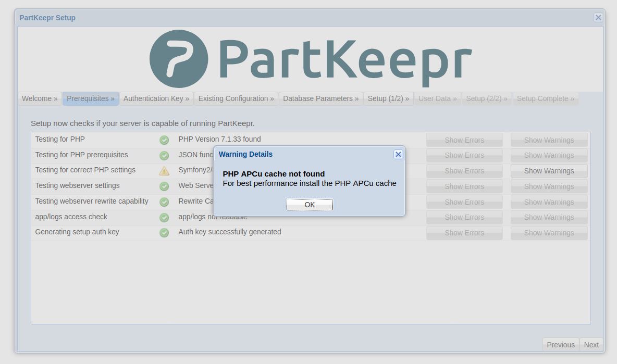
Task: Open the Setup (2/2) tab
Action: point(487,98)
